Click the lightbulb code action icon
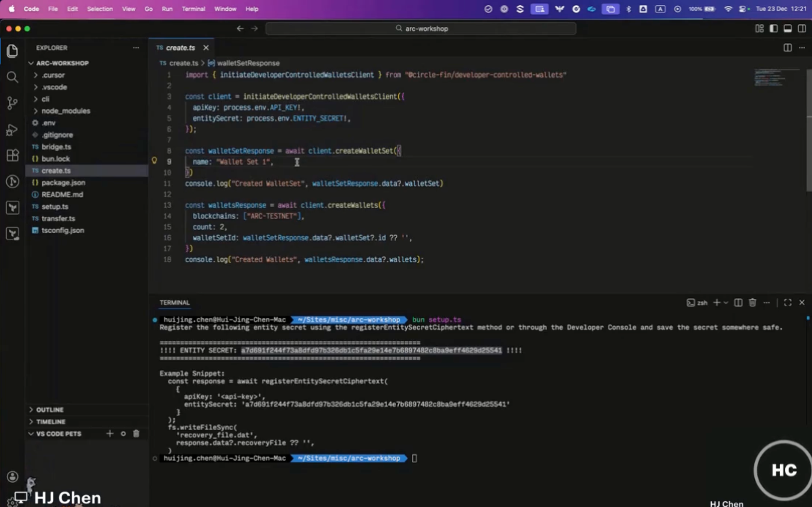The image size is (812, 507). (x=154, y=161)
